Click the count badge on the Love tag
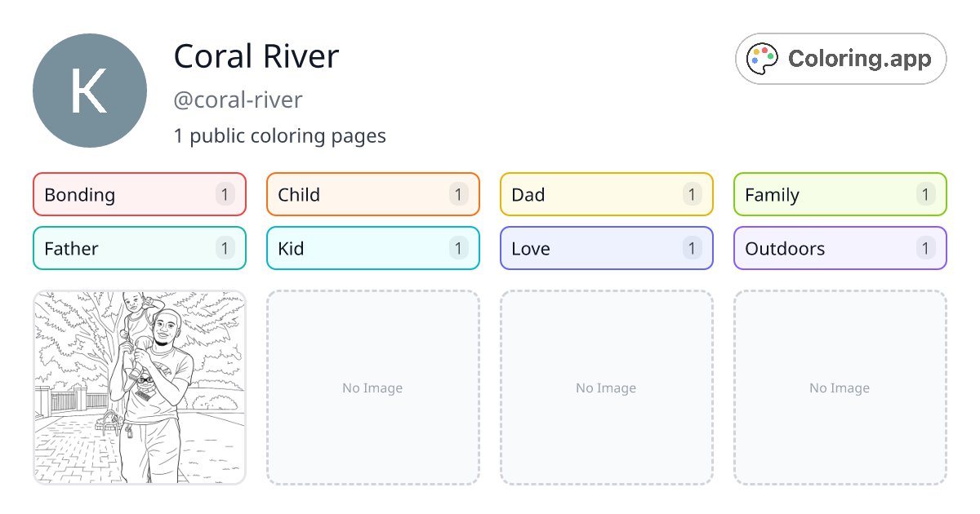Screen dimensions: 980x514 (692, 248)
